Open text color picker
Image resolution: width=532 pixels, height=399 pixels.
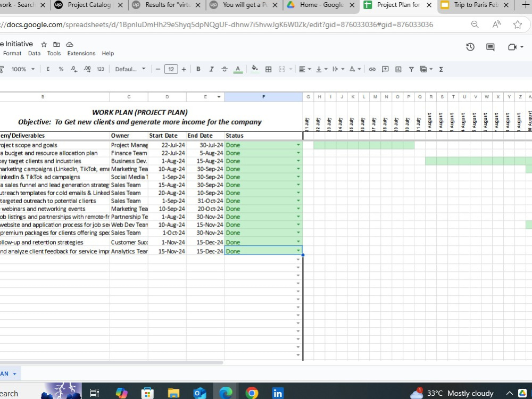coord(238,69)
